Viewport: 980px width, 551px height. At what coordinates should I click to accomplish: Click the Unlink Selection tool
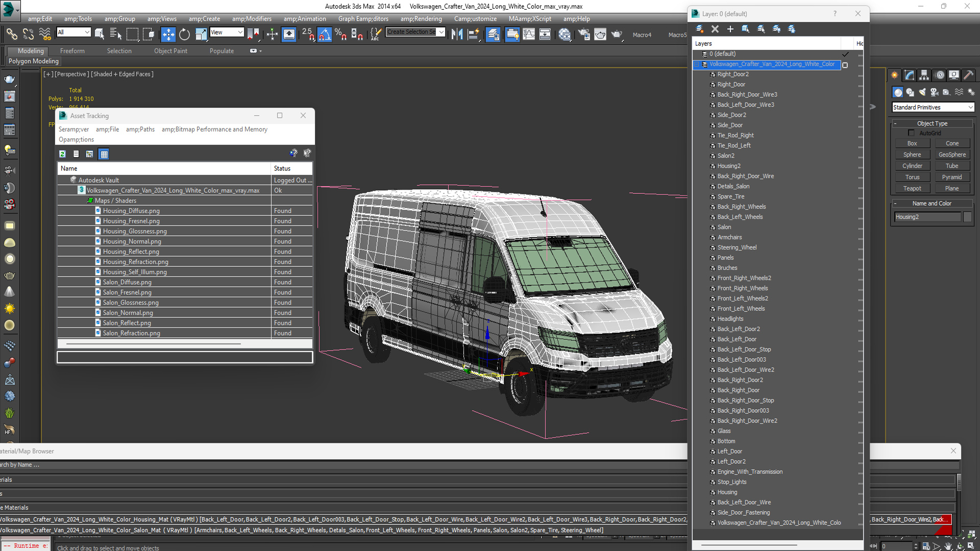(x=29, y=34)
